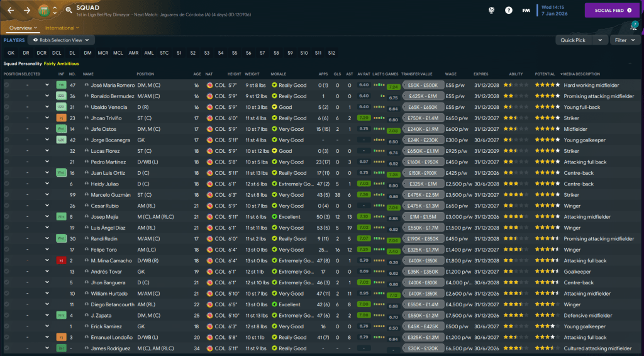The image size is (644, 356).
Task: Click the Yth status badge for José María Romero
Action: pyautogui.click(x=61, y=85)
